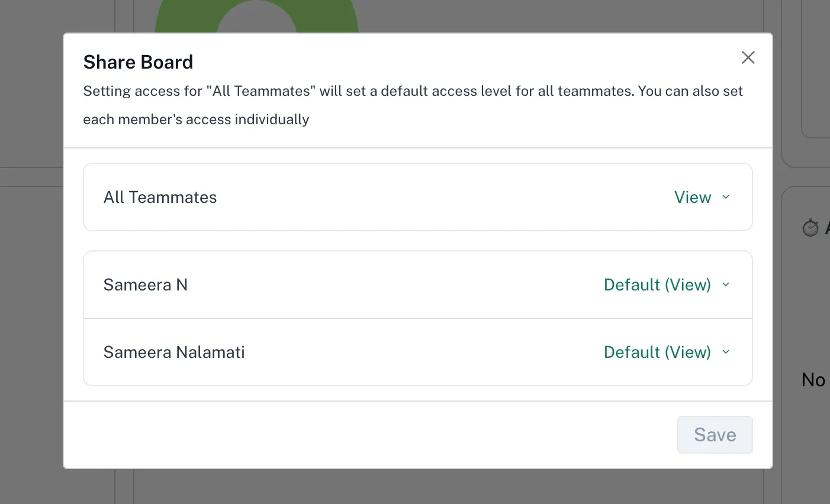Open Sameera Nalamati's "Default (View)" access dropdown
This screenshot has height=504, width=830.
coord(657,353)
